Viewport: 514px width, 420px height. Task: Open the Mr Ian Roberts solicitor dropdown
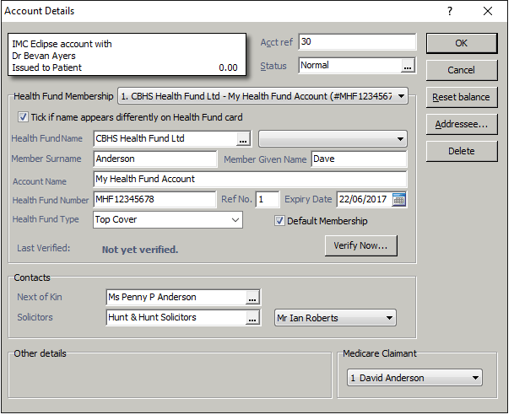(388, 318)
